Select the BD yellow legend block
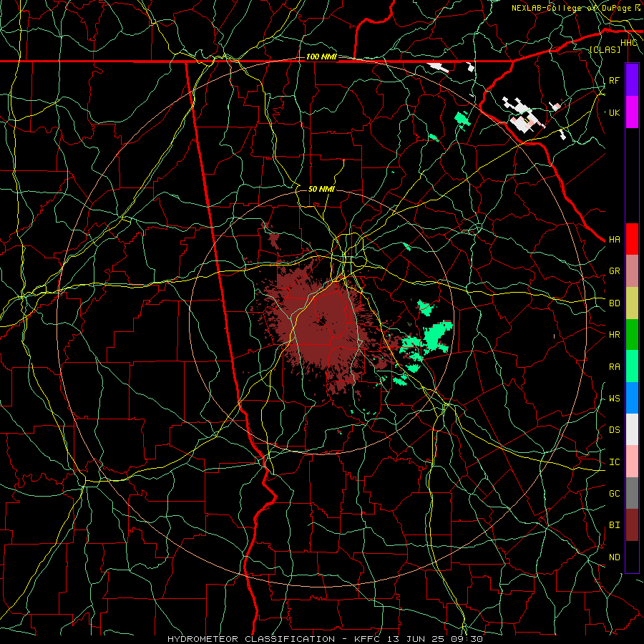The width and height of the screenshot is (644, 644). tap(632, 303)
